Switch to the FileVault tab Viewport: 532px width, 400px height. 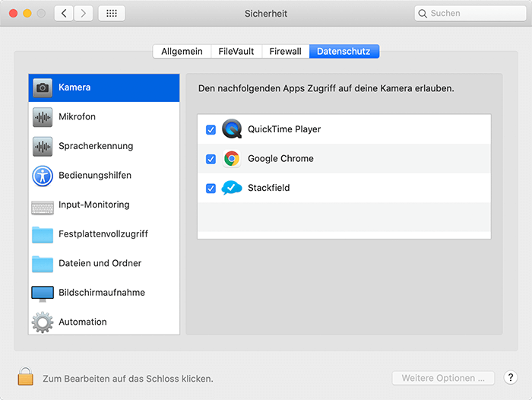(236, 51)
